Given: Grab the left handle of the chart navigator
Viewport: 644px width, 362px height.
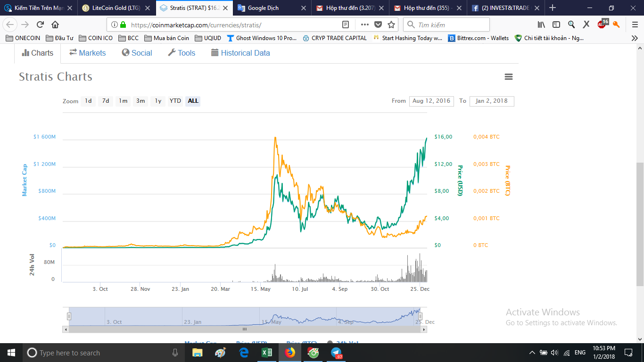Looking at the screenshot, I should [x=69, y=316].
